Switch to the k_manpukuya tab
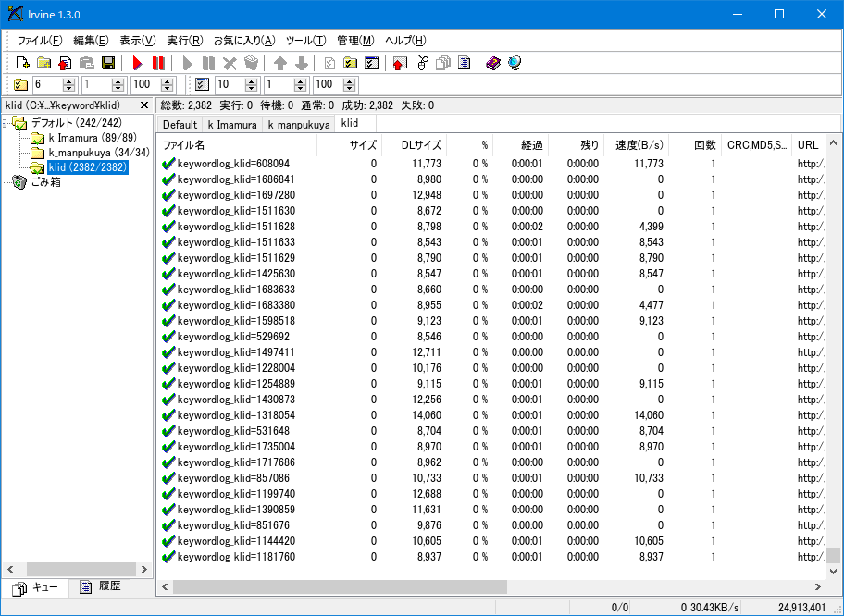Screen dimensions: 844x616 click(x=299, y=125)
